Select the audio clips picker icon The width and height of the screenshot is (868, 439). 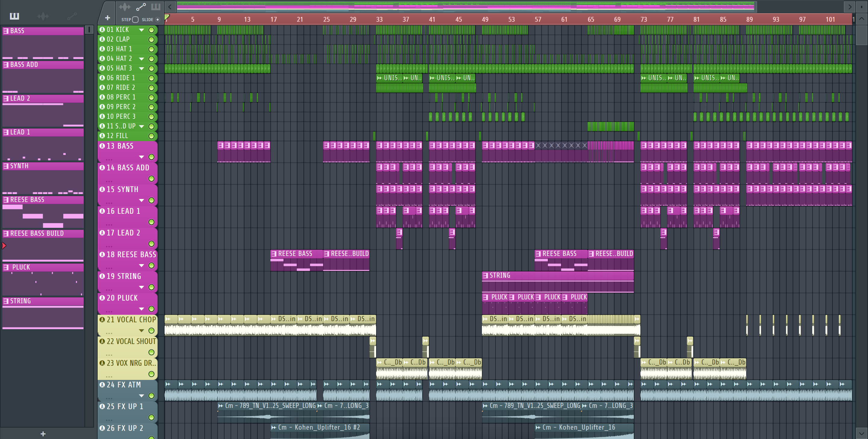point(43,16)
